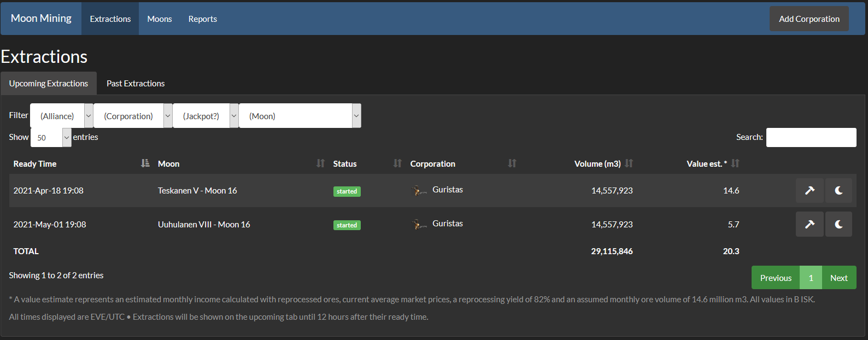The image size is (868, 340).
Task: Sort by Ready Time column sort icon
Action: 145,163
